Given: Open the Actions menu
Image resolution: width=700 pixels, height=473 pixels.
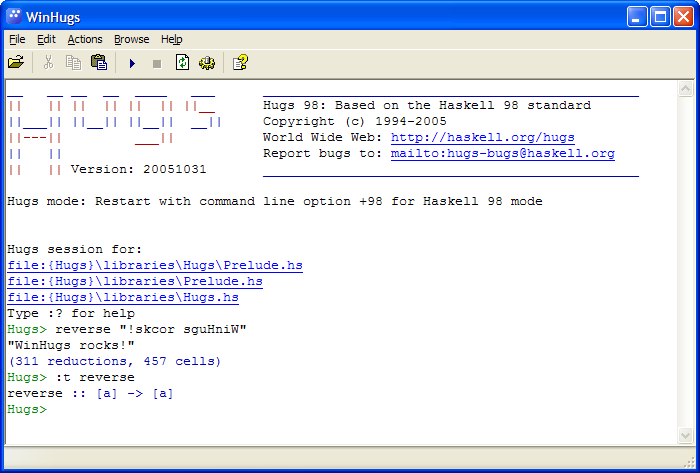Looking at the screenshot, I should coord(85,39).
